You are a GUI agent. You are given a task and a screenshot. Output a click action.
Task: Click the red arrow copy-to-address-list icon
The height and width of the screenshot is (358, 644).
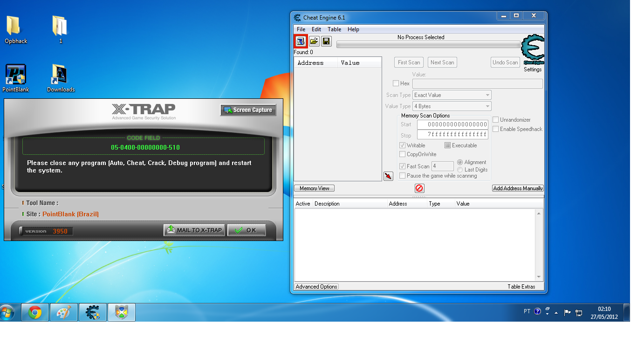pos(388,176)
